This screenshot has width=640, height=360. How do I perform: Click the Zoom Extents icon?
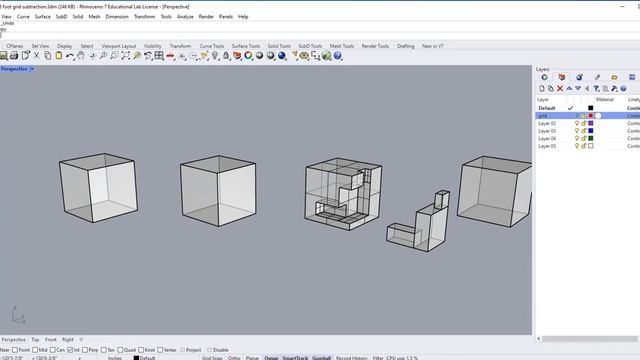(x=125, y=56)
